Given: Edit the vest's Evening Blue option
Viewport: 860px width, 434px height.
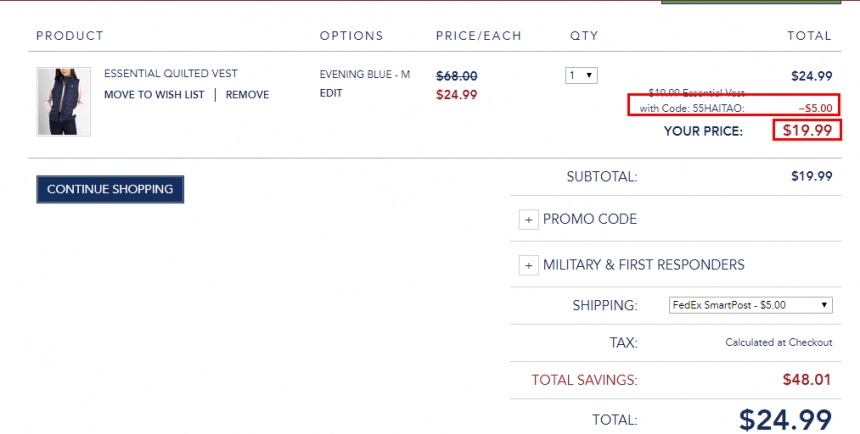Looking at the screenshot, I should pos(331,93).
